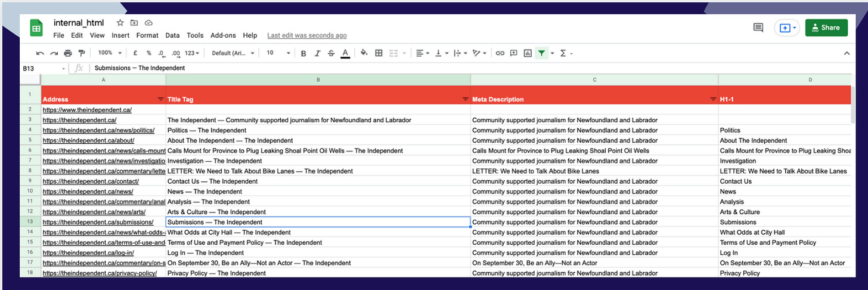Click the Insert chart icon
Viewport: 868px width, 290px height.
(x=528, y=53)
